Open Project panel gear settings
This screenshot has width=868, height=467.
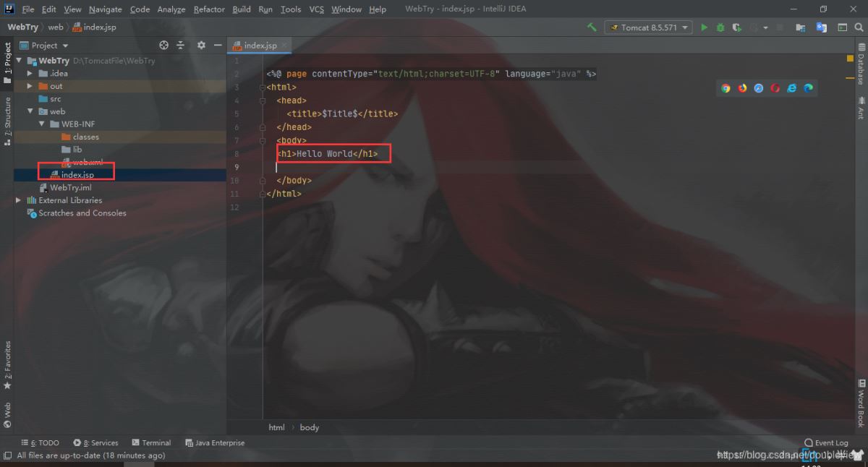pos(201,45)
